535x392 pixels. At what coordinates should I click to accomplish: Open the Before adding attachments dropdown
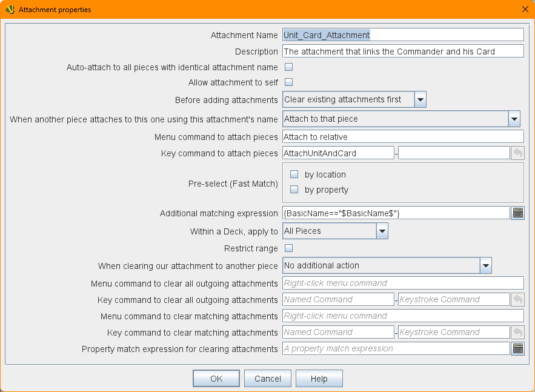[x=420, y=99]
